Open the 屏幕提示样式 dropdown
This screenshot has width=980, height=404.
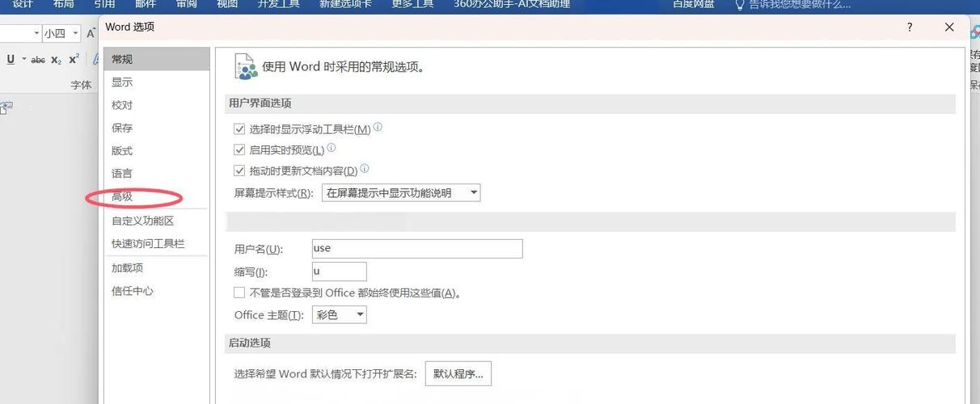pos(401,192)
